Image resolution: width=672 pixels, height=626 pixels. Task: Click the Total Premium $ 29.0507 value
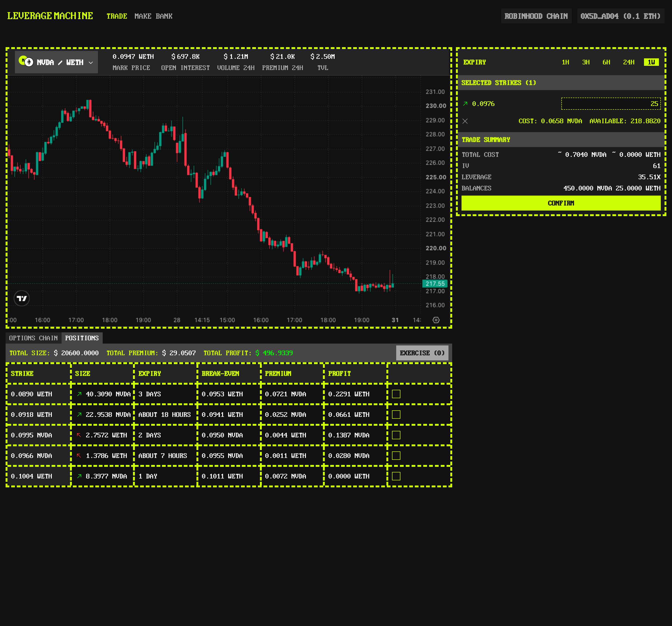pos(179,353)
